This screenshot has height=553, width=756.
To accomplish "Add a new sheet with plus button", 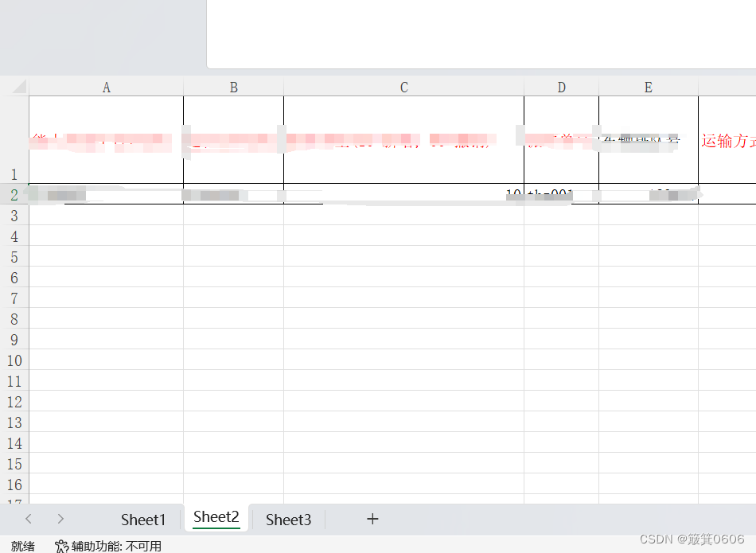I will click(372, 520).
